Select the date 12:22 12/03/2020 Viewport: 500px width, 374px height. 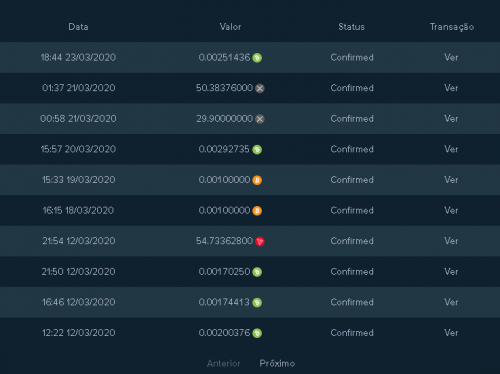(x=79, y=333)
